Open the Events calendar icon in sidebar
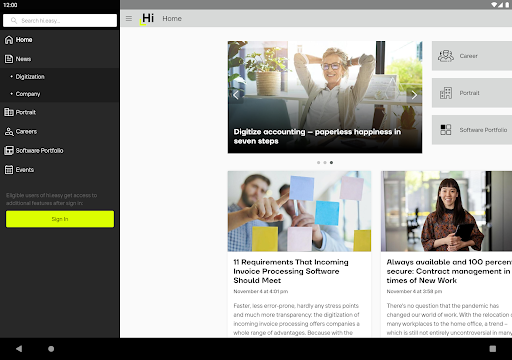512x360 pixels. tap(9, 170)
